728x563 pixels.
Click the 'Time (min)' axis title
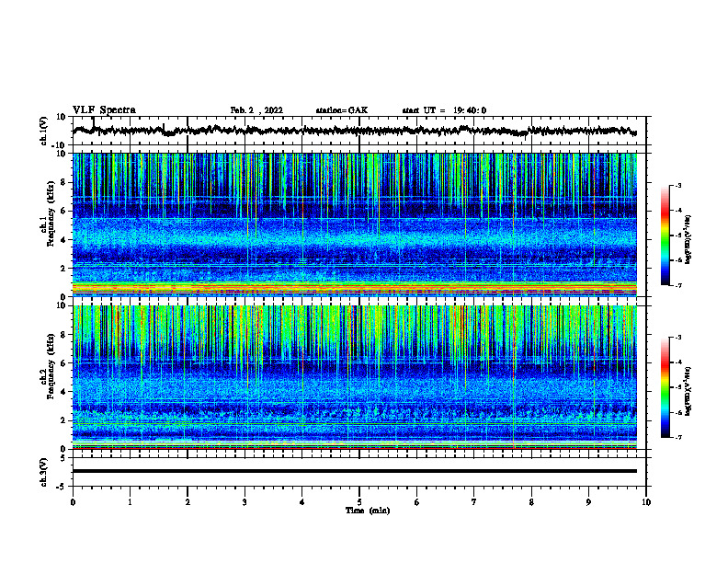(368, 511)
